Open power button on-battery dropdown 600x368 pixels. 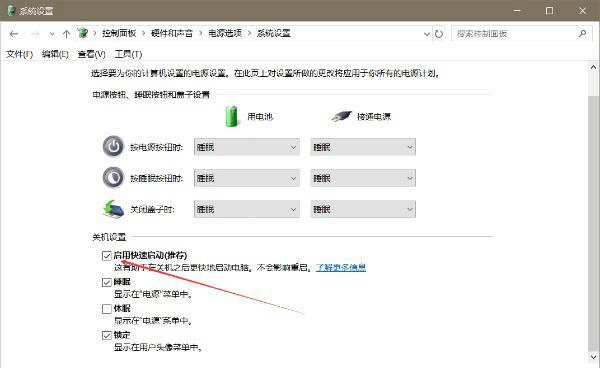(247, 147)
